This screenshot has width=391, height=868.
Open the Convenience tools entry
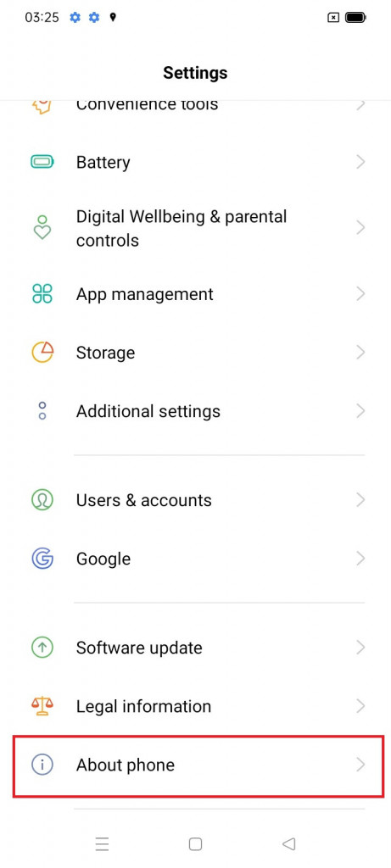coord(198,105)
